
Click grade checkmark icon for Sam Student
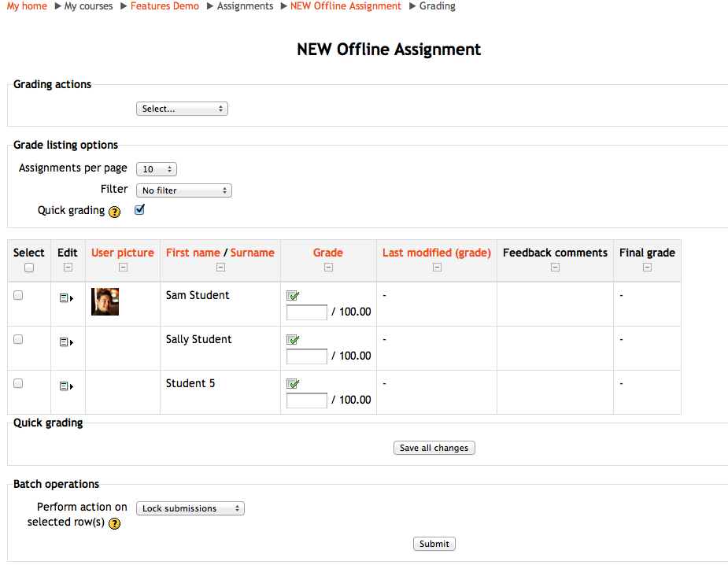[x=293, y=295]
